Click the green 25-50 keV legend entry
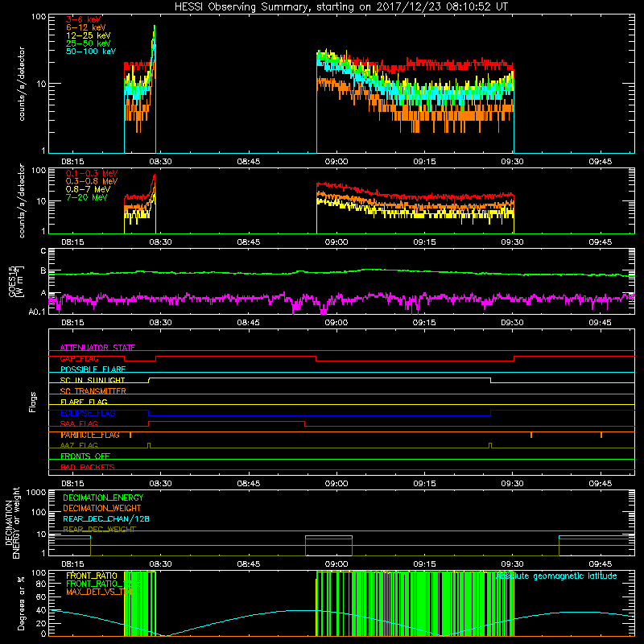644x644 pixels. point(89,43)
